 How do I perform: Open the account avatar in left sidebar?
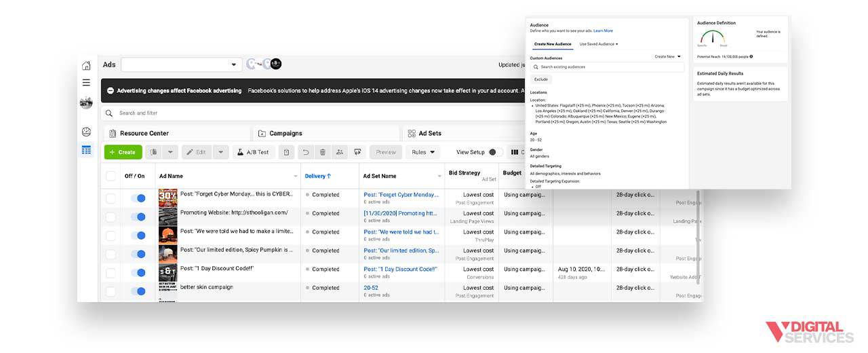click(86, 103)
